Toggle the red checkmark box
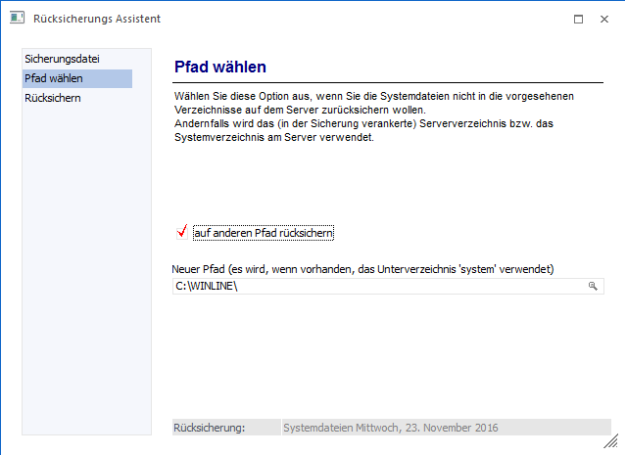This screenshot has width=626, height=456. click(182, 232)
